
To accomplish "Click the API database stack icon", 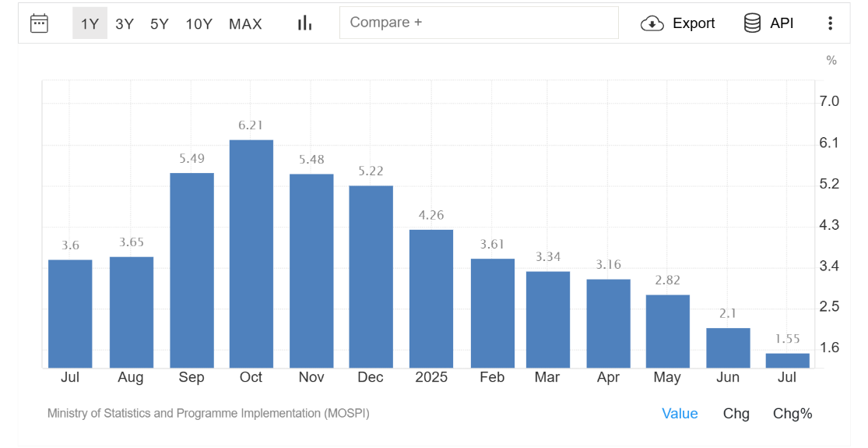I will click(x=752, y=23).
